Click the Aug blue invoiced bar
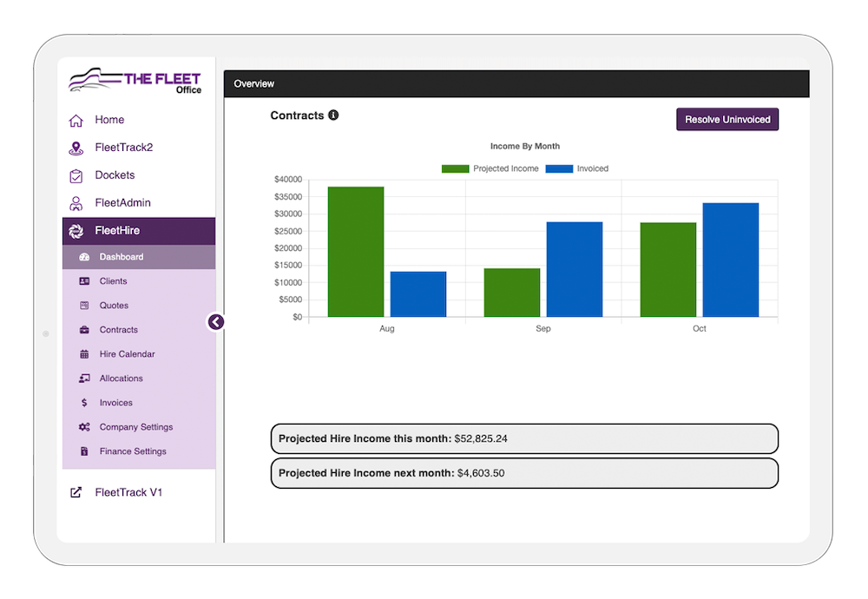868x599 pixels. point(418,294)
